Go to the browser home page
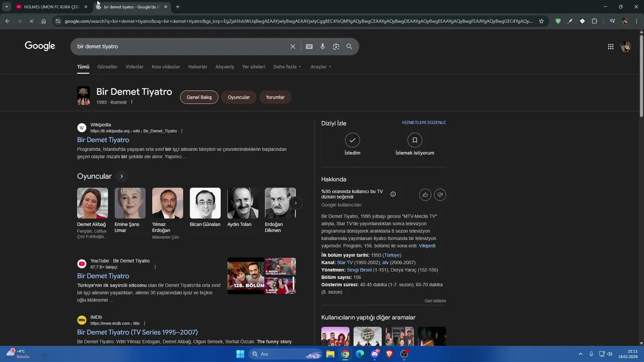The height and width of the screenshot is (362, 644). [x=43, y=21]
